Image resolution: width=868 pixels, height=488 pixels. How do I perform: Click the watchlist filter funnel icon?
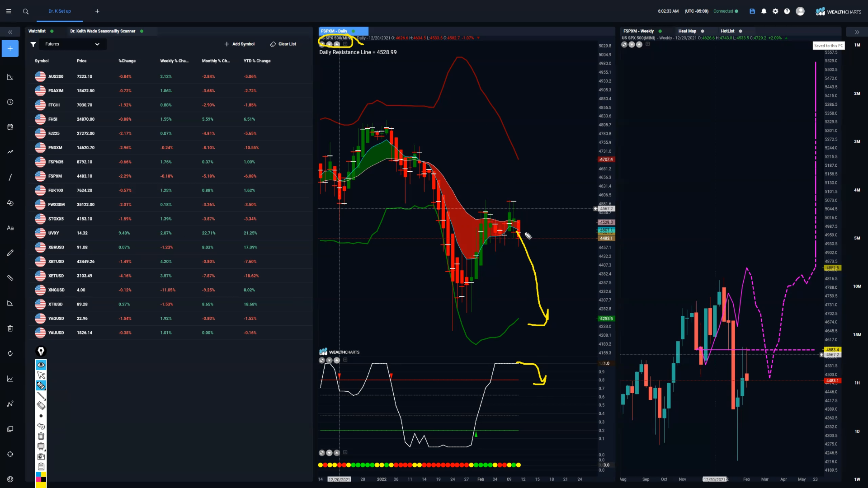pos(33,44)
